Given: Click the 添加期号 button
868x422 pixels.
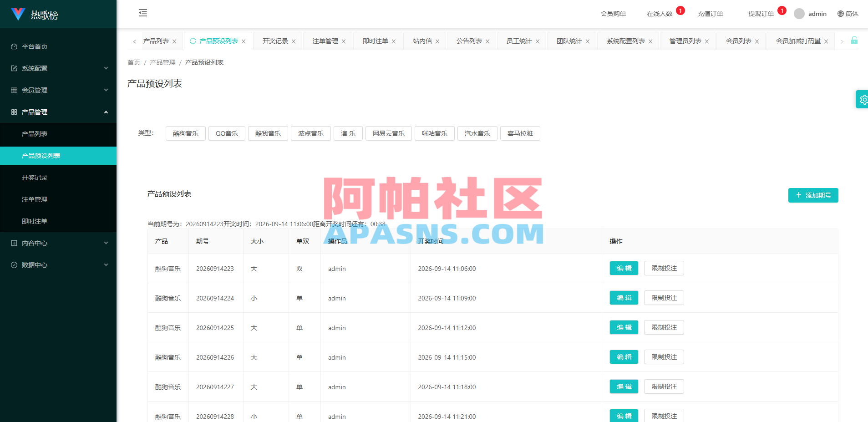Looking at the screenshot, I should (x=813, y=195).
